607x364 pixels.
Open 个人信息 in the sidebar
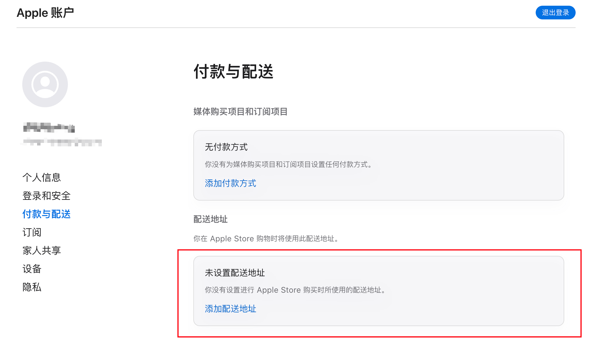click(x=42, y=177)
